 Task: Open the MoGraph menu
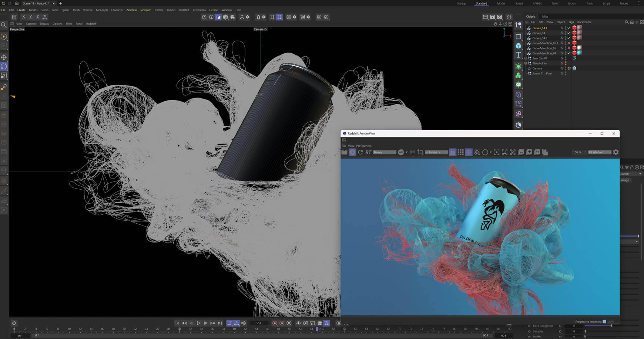point(102,10)
